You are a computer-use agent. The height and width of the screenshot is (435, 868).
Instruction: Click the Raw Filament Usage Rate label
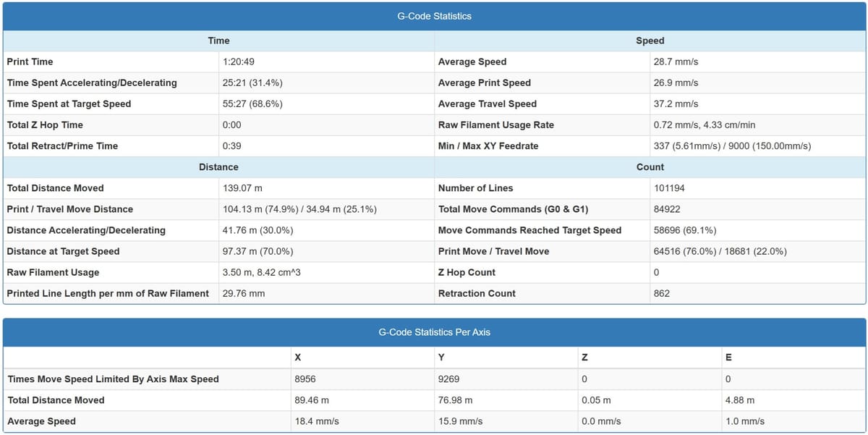coord(496,124)
